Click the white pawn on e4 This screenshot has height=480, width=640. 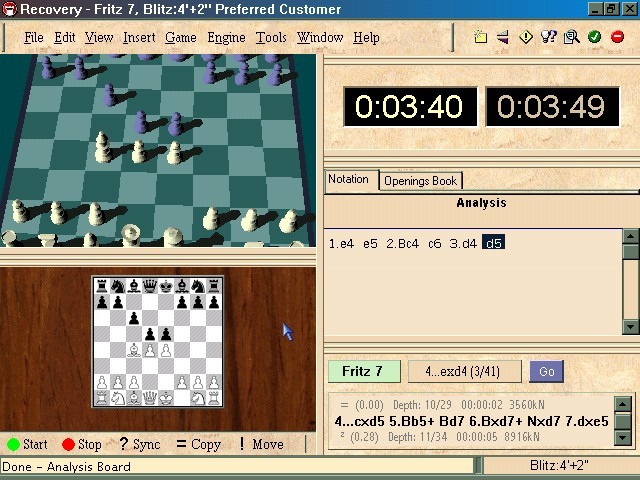tap(166, 350)
